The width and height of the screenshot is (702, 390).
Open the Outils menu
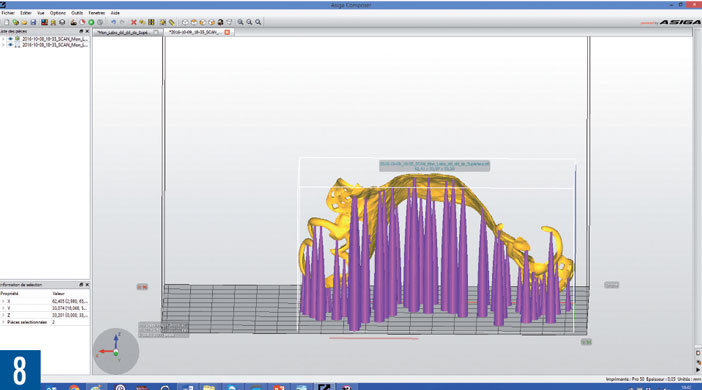tap(77, 13)
